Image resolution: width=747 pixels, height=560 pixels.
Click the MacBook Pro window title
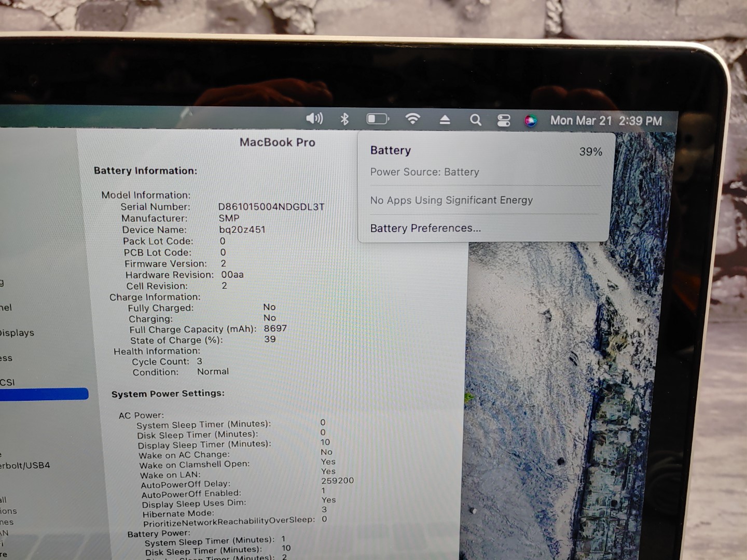point(277,143)
